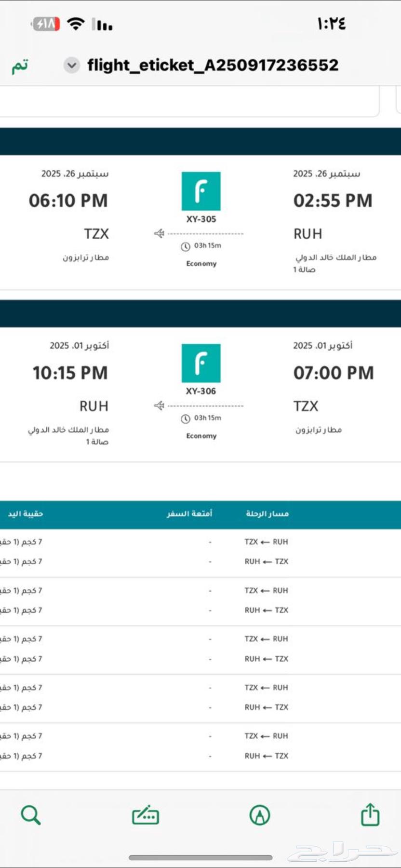Tap the signature/autofill icon in the toolbar

click(146, 815)
